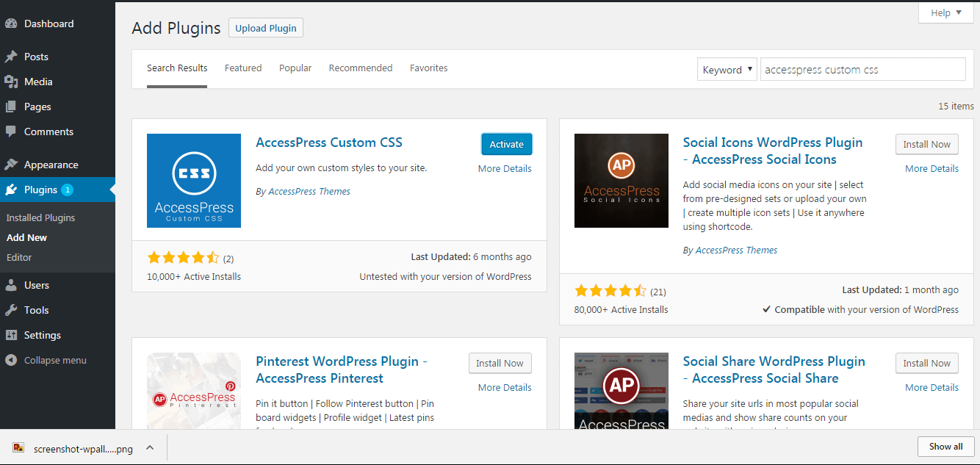Open the AccessPress Custom CSS thumbnail
980x465 pixels.
[194, 181]
